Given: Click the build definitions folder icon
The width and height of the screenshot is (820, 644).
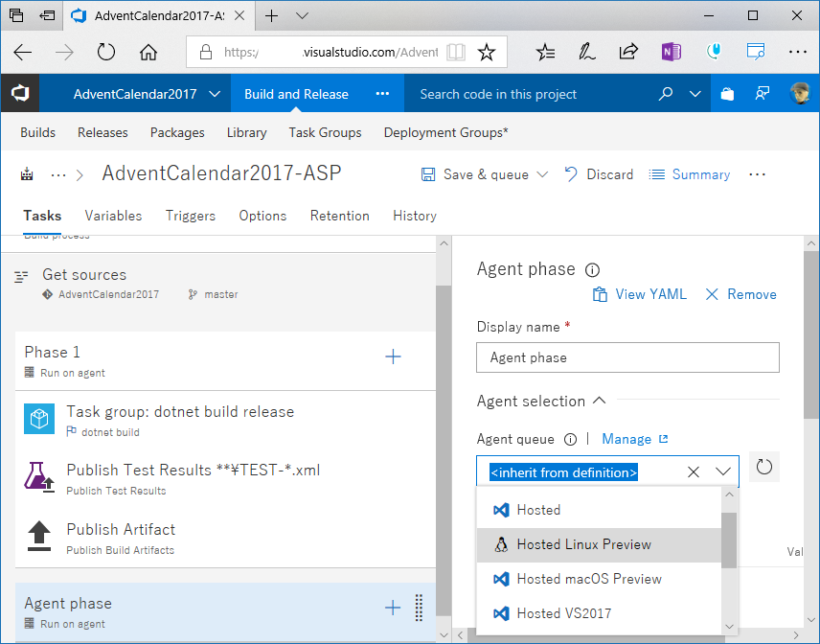Looking at the screenshot, I should point(27,174).
